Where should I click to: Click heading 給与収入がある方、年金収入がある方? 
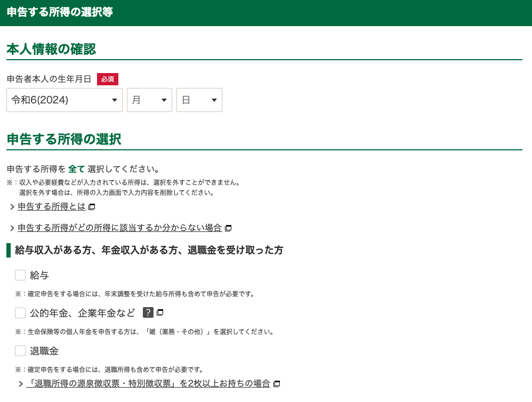(149, 250)
